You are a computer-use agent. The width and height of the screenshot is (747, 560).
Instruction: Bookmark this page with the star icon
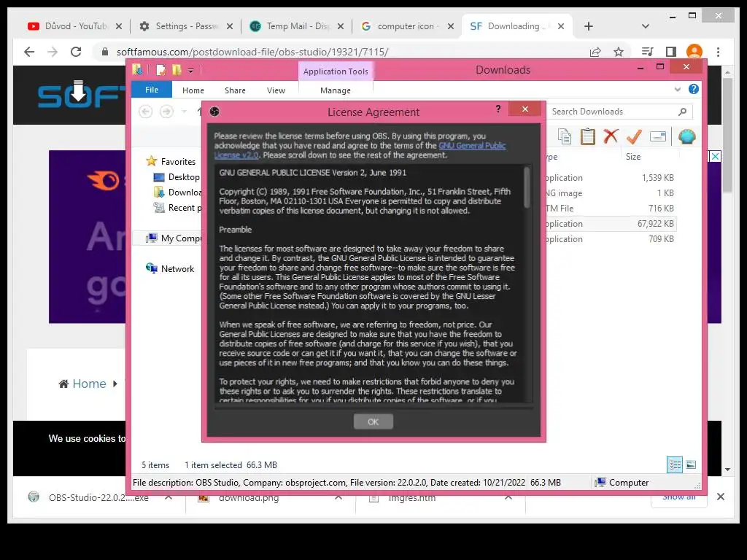tap(619, 52)
